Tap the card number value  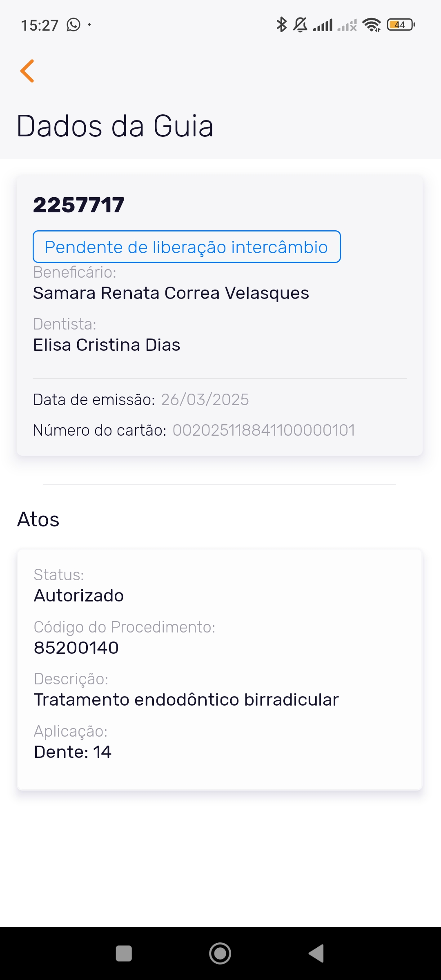264,430
